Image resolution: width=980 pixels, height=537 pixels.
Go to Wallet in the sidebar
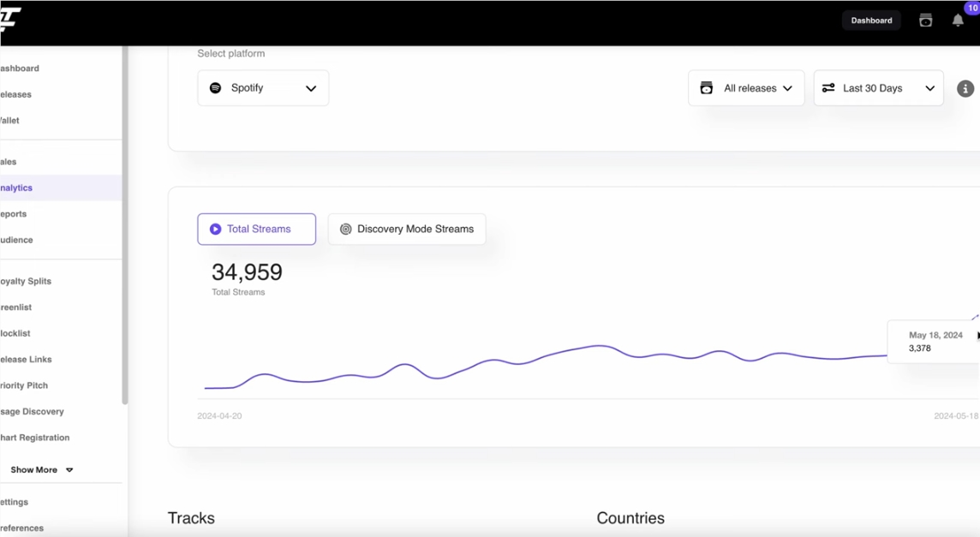pos(10,121)
